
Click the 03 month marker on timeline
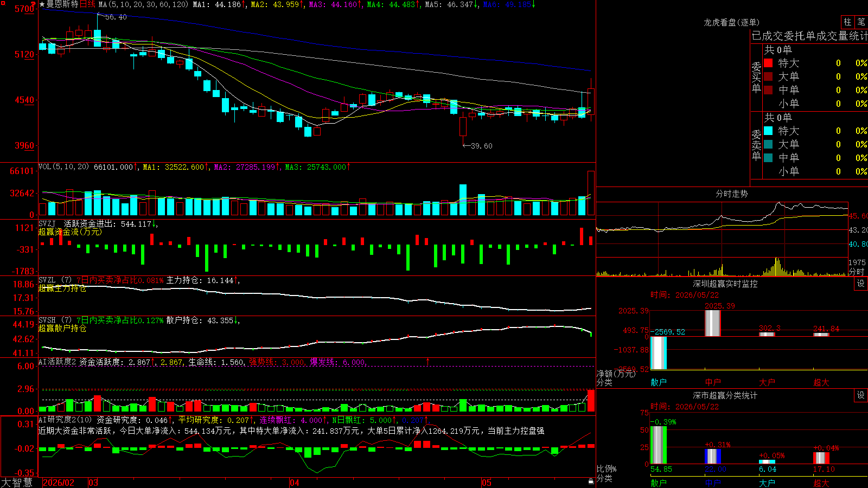pos(93,483)
